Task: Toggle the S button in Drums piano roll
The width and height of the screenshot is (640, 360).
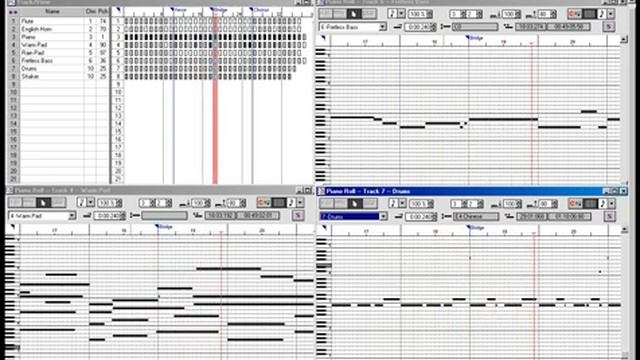Action: [x=609, y=216]
